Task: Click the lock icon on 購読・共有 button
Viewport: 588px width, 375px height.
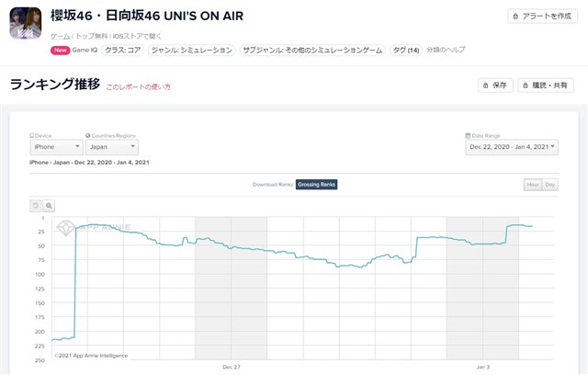Action: coord(526,85)
